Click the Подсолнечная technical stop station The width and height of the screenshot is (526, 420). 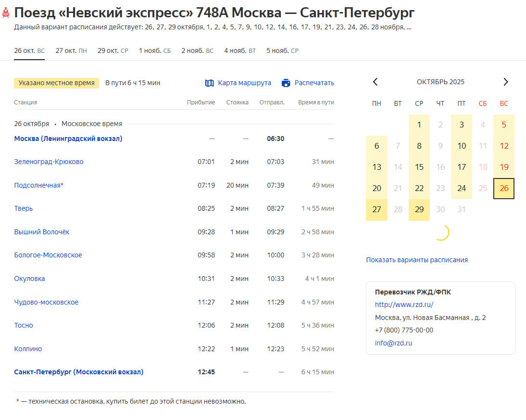pyautogui.click(x=38, y=185)
